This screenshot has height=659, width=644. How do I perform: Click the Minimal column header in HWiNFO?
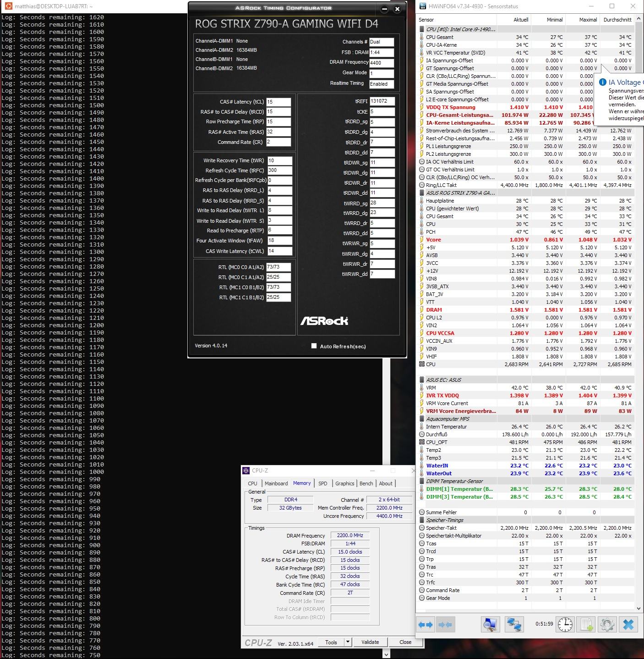(548, 20)
